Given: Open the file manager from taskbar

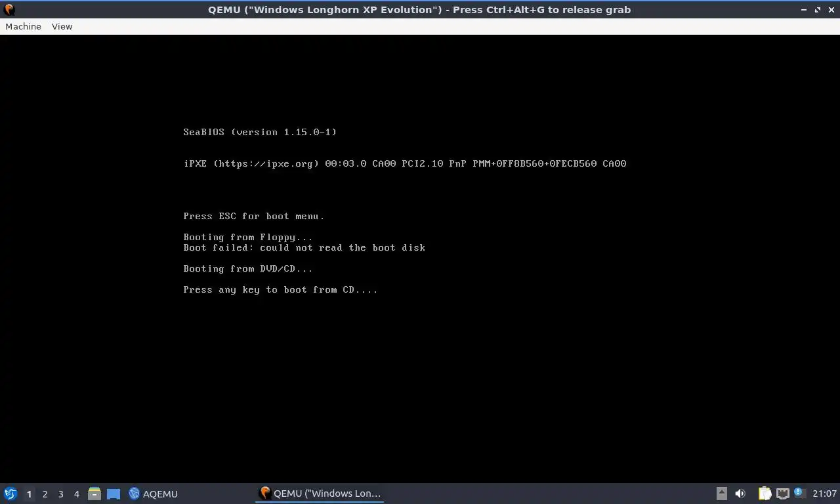Looking at the screenshot, I should click(x=94, y=493).
